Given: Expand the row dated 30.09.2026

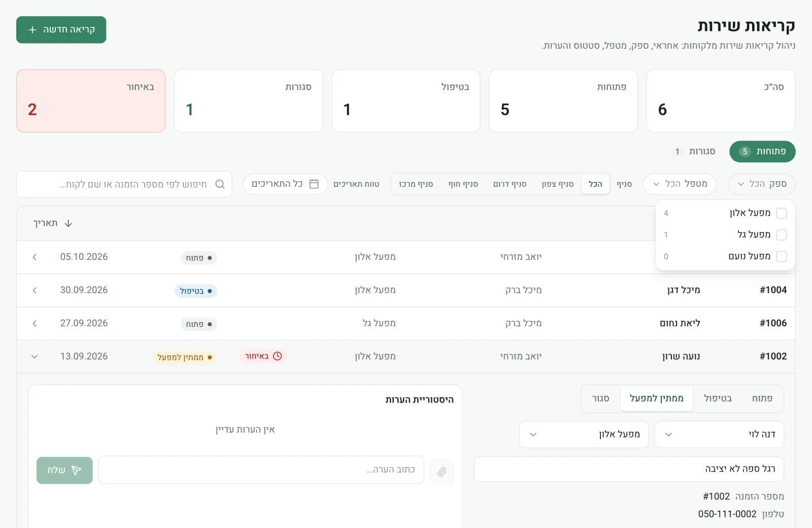Looking at the screenshot, I should click(35, 290).
